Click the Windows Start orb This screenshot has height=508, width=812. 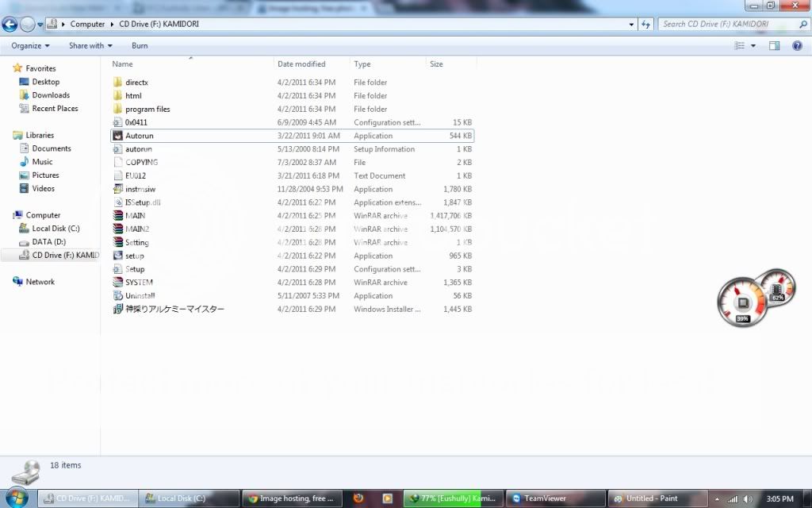[x=17, y=498]
